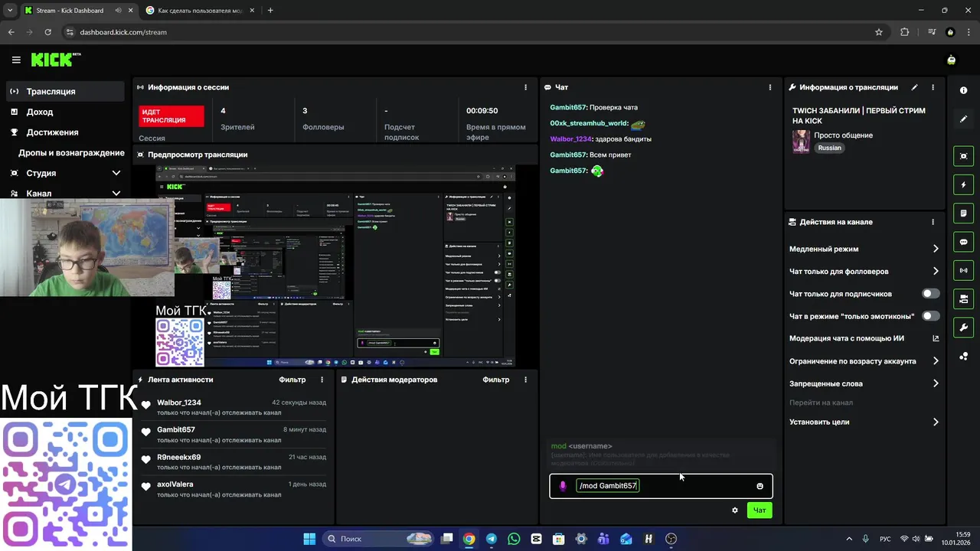Click the three-dots cluster sidebar icon
980x551 pixels.
click(963, 356)
